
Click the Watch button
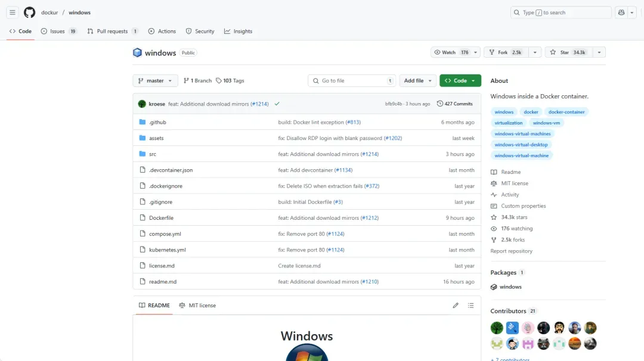[451, 52]
